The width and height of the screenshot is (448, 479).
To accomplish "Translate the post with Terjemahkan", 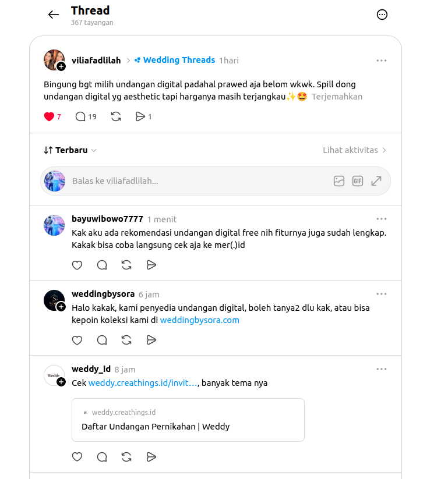I will click(337, 97).
